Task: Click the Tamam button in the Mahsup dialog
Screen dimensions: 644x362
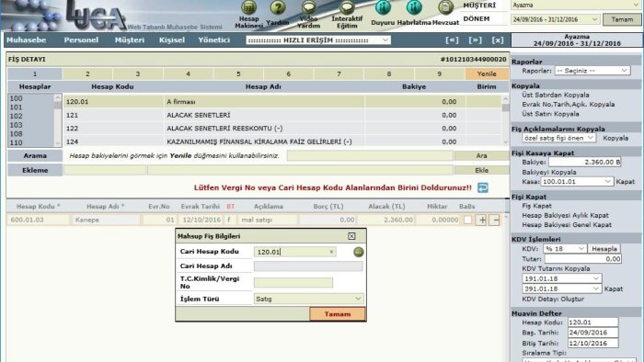Action: click(338, 314)
